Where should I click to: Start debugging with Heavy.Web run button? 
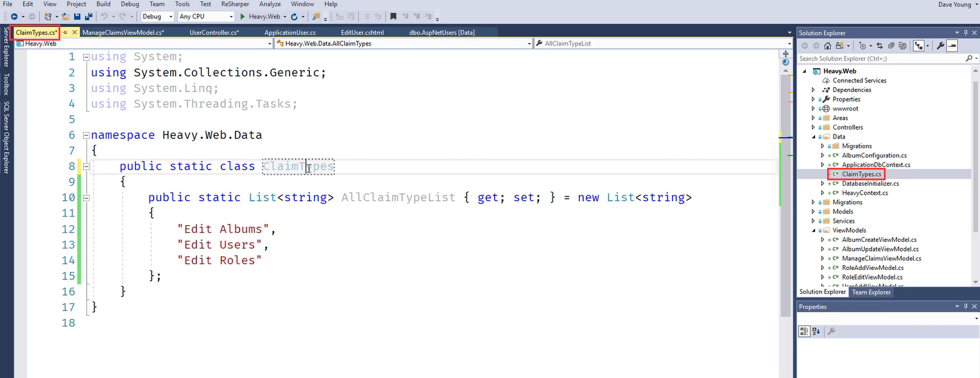[x=260, y=17]
